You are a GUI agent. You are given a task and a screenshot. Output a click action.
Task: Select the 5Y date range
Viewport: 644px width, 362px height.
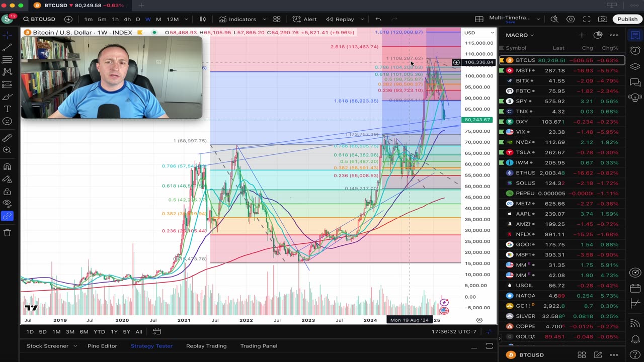[x=126, y=332]
